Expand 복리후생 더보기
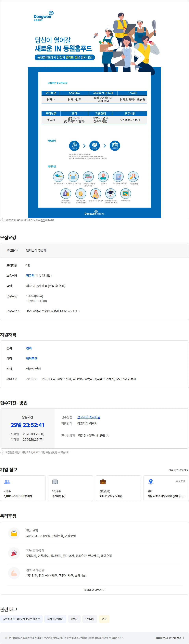 pyautogui.click(x=94, y=590)
